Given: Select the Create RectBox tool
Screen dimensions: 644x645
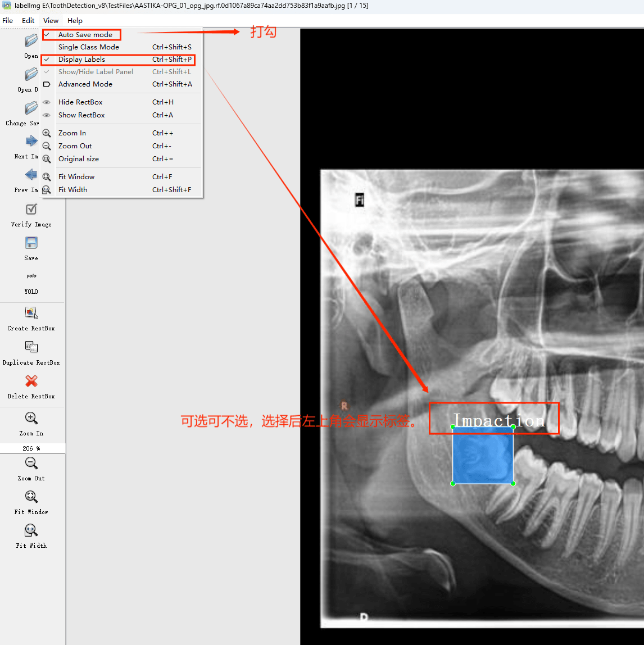Looking at the screenshot, I should (x=31, y=313).
